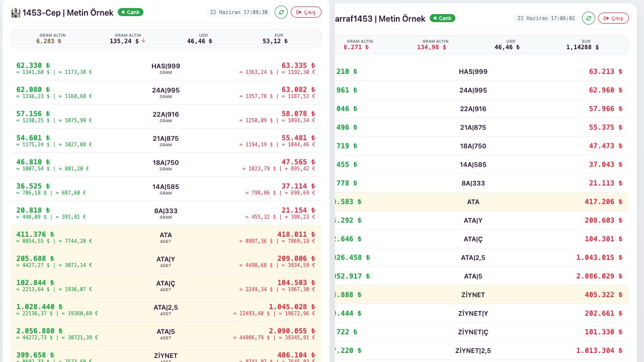Screen dimensions: 644x362
Task: Open the 22A|916 GRAM row on the left
Action: pos(166,117)
